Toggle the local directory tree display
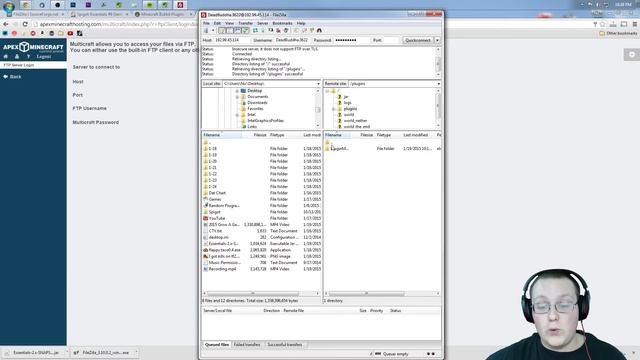Viewport: 640px width, 360px height. [230, 31]
